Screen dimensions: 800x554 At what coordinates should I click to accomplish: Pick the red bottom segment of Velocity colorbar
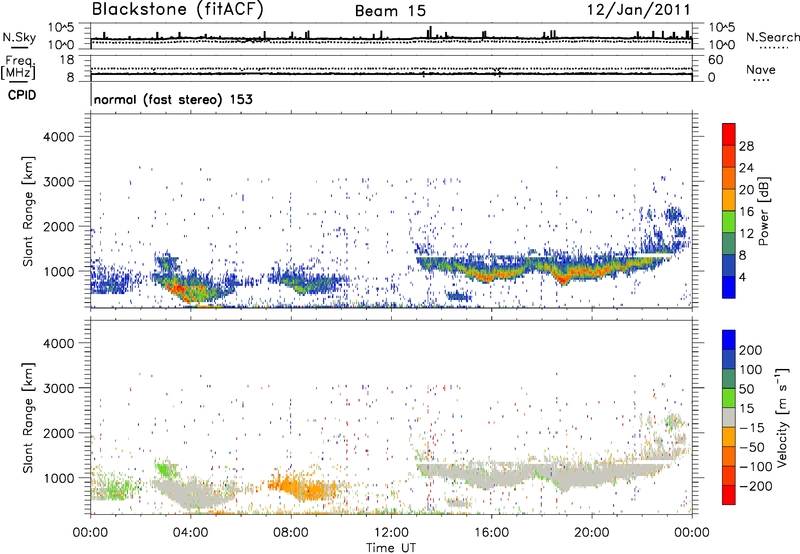pyautogui.click(x=729, y=495)
